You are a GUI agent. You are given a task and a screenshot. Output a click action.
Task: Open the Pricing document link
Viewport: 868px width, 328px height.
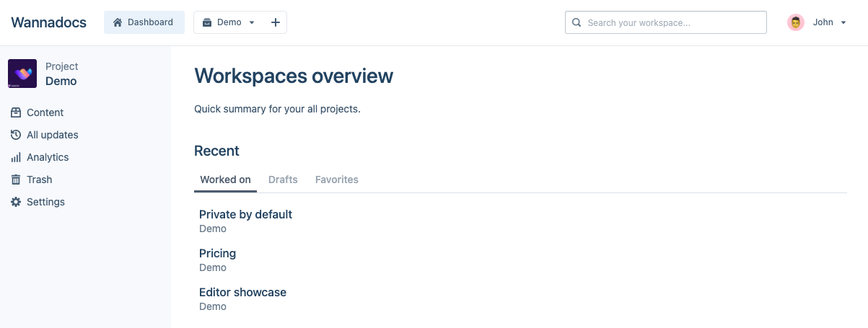[217, 253]
